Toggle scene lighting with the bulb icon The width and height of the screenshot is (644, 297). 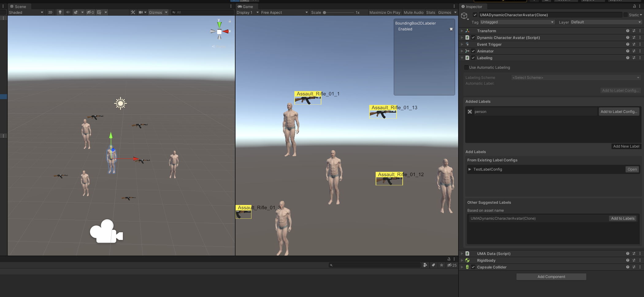coord(60,12)
